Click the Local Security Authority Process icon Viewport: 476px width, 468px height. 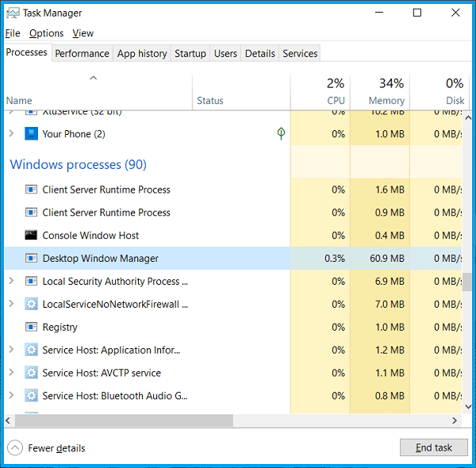click(31, 281)
